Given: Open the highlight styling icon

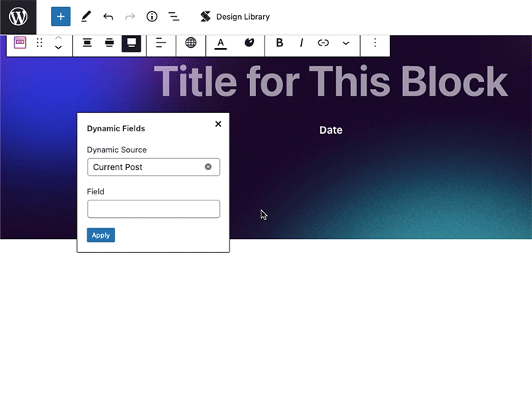Looking at the screenshot, I should 249,43.
